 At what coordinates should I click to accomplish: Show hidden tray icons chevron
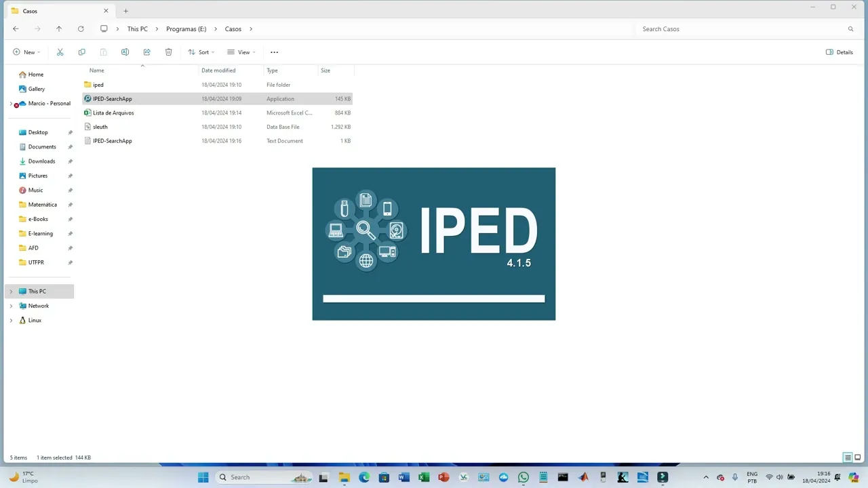point(706,477)
